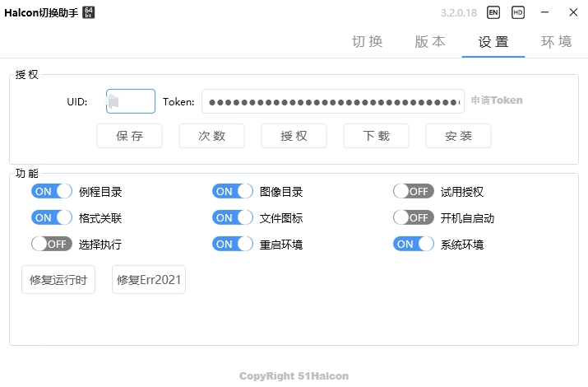Click the 保存 button

129,136
